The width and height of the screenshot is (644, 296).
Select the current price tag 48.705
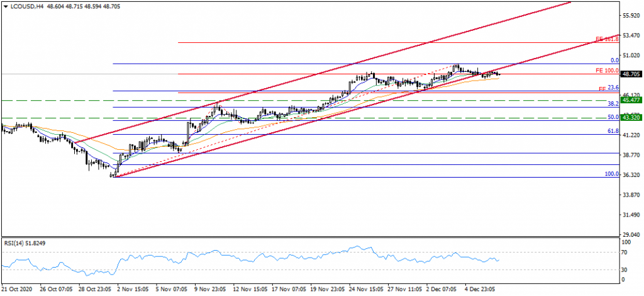point(631,74)
